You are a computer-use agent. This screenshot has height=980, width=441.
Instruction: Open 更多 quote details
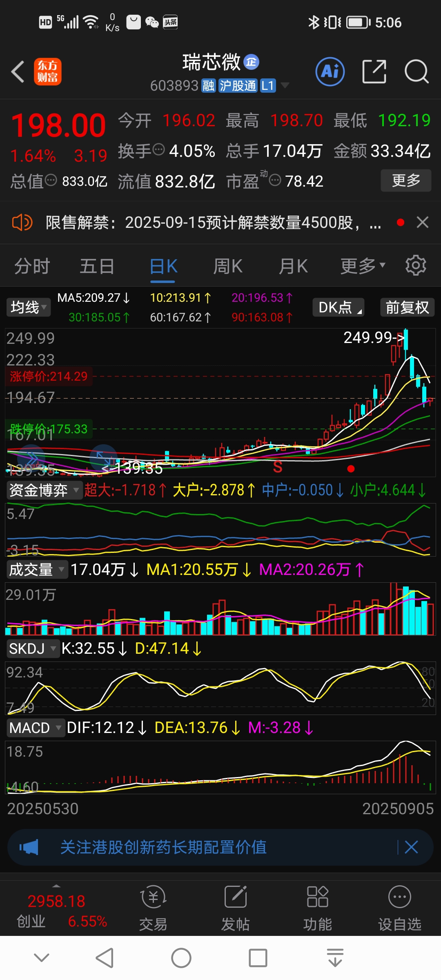click(406, 180)
